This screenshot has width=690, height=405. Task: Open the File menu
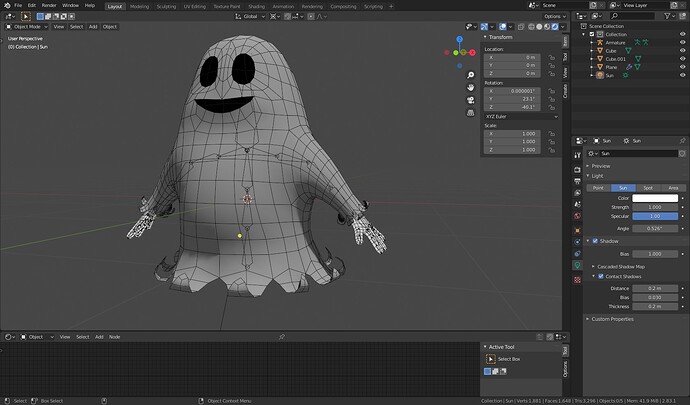[x=18, y=5]
